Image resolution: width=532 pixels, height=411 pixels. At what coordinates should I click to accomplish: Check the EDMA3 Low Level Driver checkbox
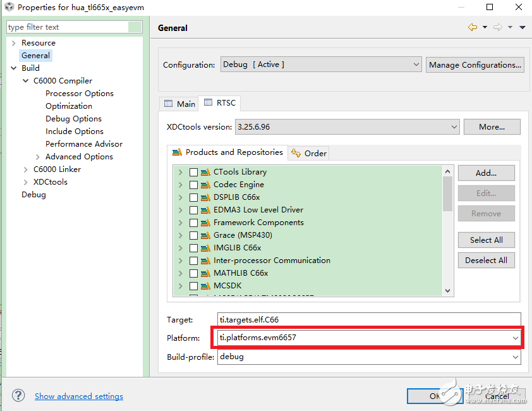point(193,210)
